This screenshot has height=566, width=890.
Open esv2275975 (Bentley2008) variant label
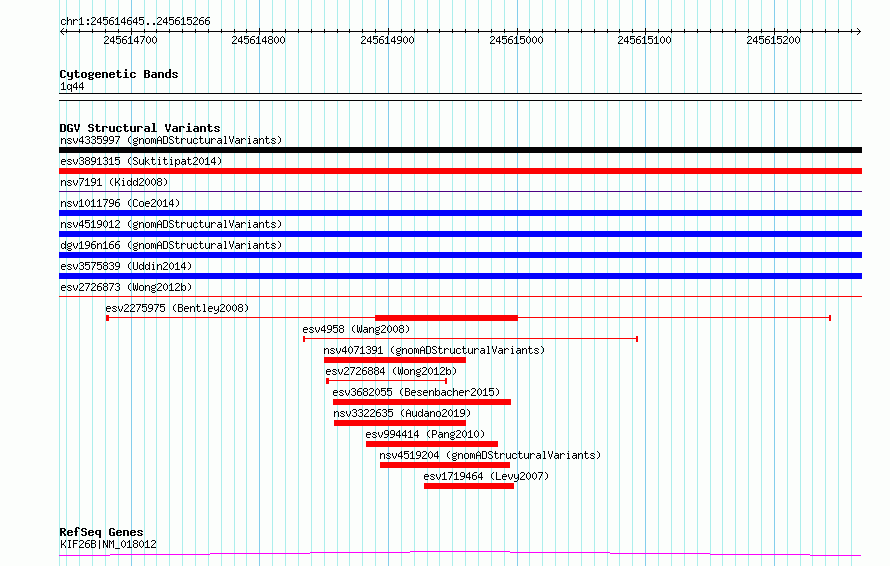click(x=177, y=308)
